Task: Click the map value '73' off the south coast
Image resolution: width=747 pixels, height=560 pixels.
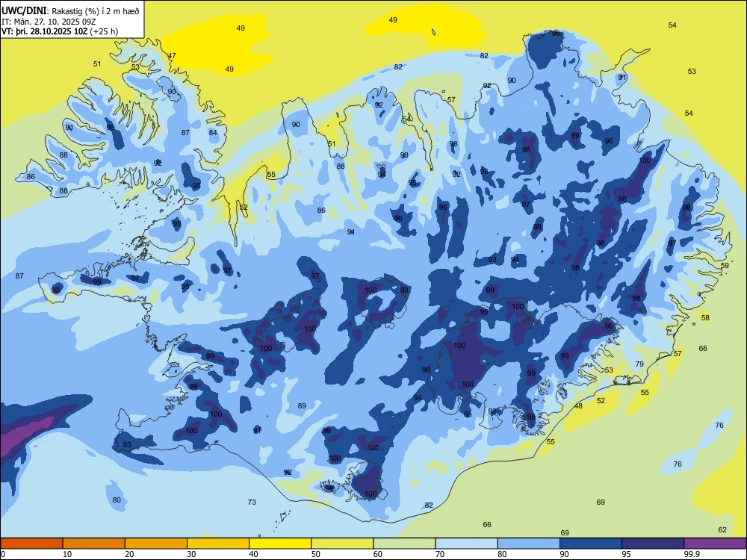Action: click(252, 502)
